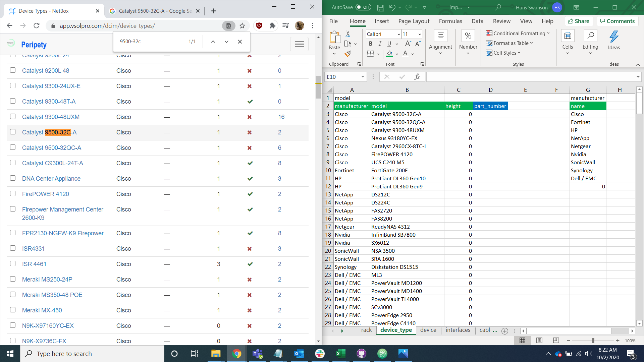Decrease font size in Excel
This screenshot has width=644, height=362.
tap(418, 44)
